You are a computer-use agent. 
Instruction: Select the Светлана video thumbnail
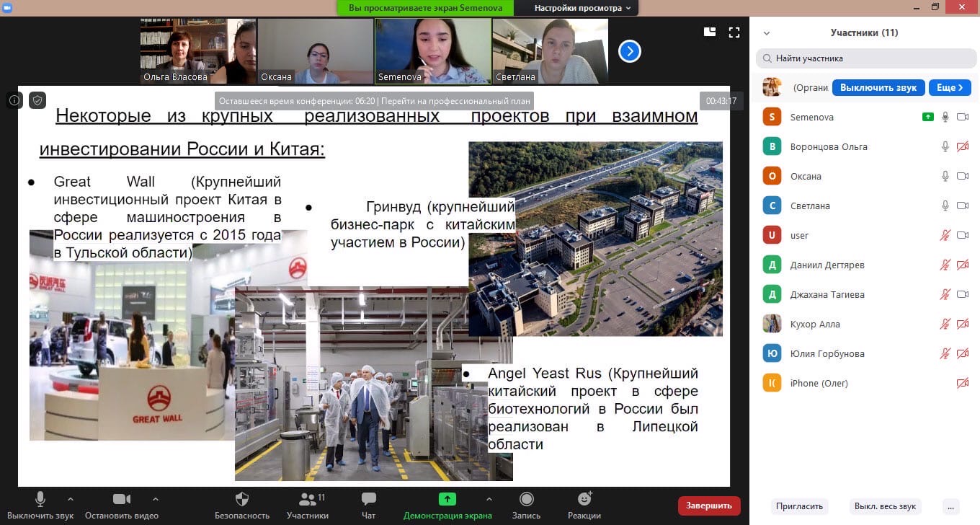point(551,51)
